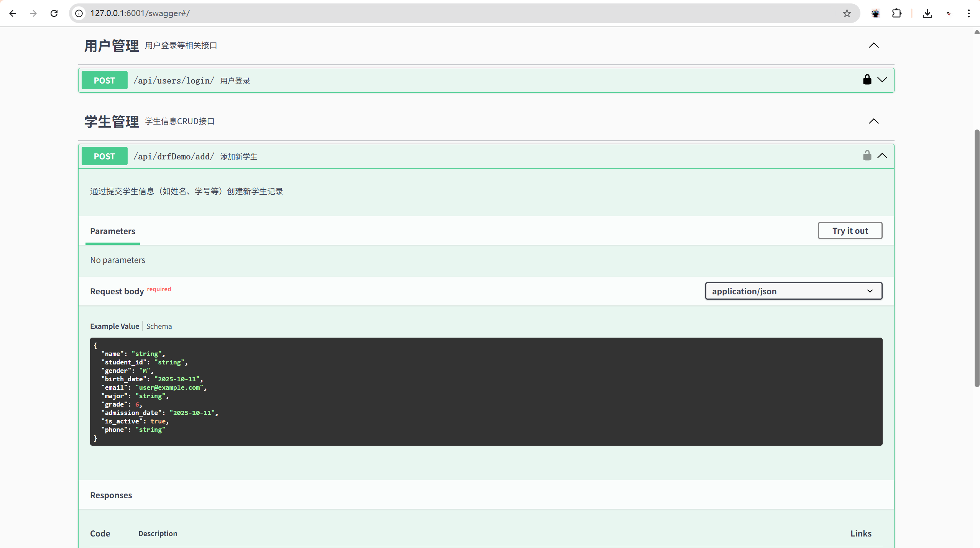Collapse the 用户管理 section
The image size is (980, 548).
[x=873, y=46]
